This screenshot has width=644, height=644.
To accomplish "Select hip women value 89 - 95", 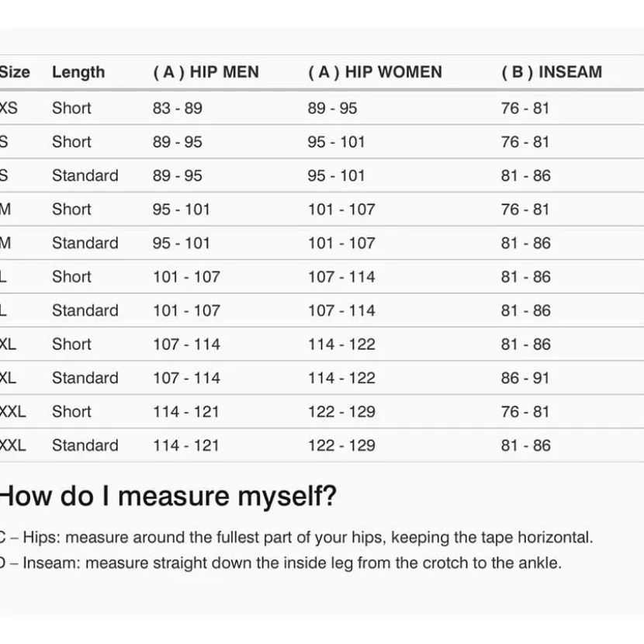I will point(332,109).
